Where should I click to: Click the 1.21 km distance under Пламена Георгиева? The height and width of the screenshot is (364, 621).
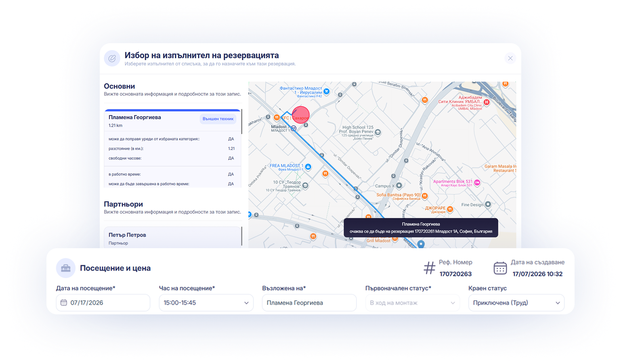(115, 126)
